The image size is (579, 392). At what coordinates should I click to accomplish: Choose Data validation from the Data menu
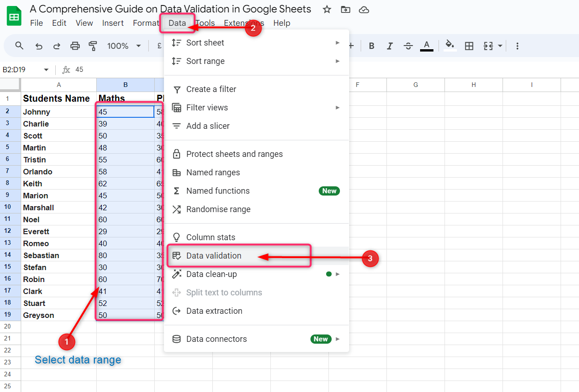(214, 256)
